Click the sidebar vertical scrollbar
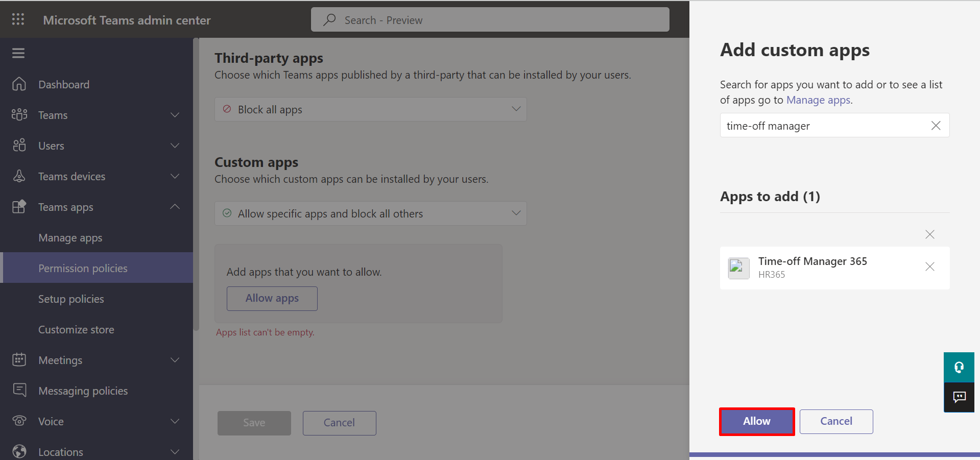 [196, 184]
